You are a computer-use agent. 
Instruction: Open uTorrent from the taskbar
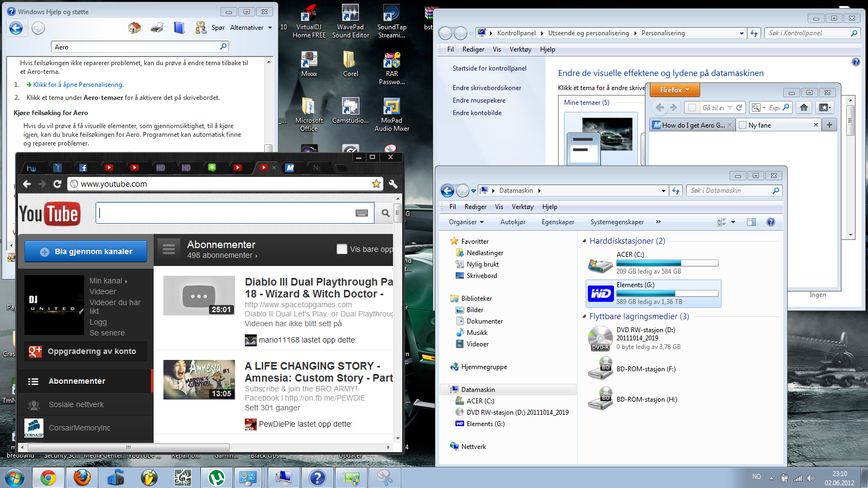tap(217, 478)
